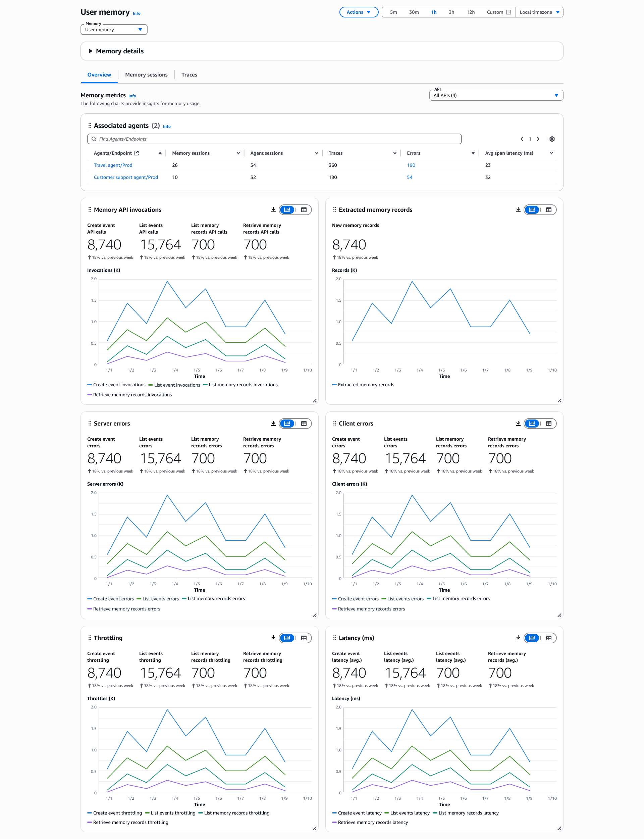Download the Latency chart data

pyautogui.click(x=518, y=638)
